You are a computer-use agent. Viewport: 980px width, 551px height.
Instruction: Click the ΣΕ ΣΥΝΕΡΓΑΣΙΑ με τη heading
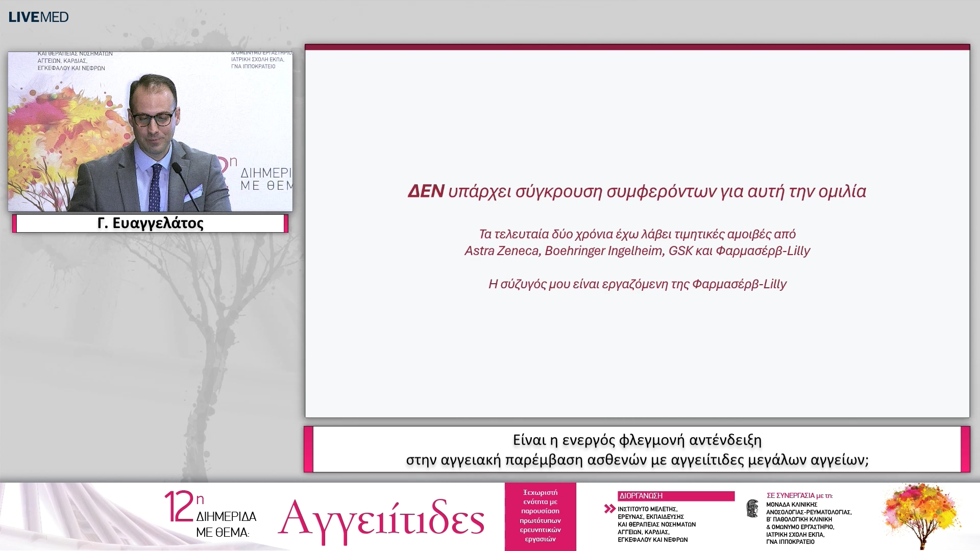(x=799, y=495)
